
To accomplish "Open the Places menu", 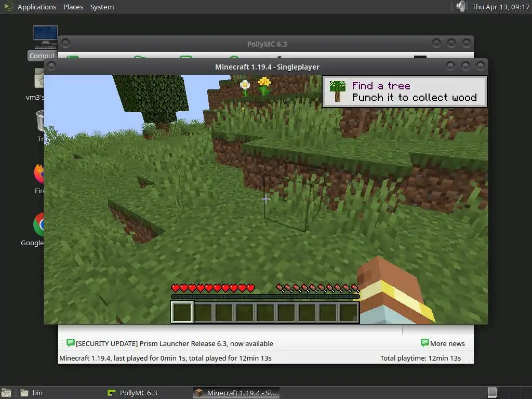I will [x=73, y=7].
